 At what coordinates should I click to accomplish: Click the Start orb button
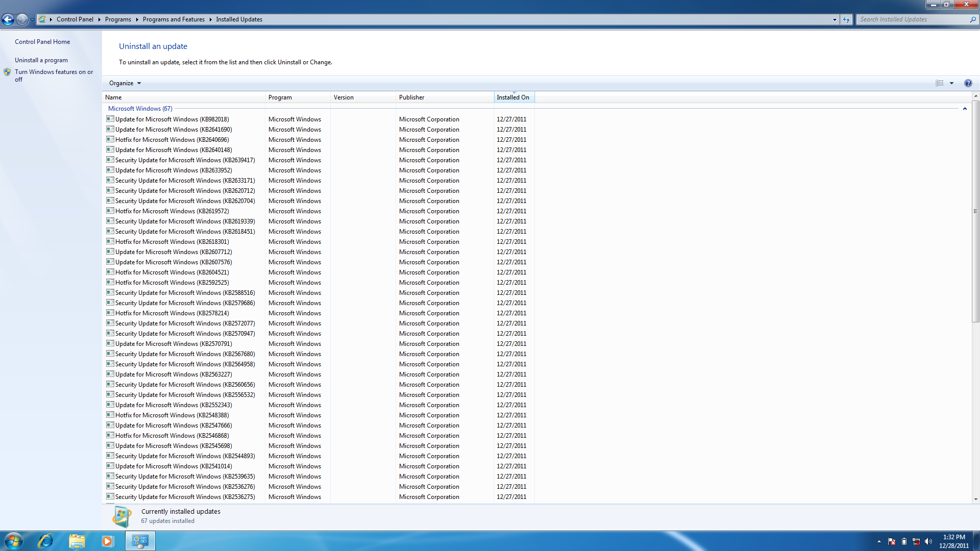coord(14,541)
